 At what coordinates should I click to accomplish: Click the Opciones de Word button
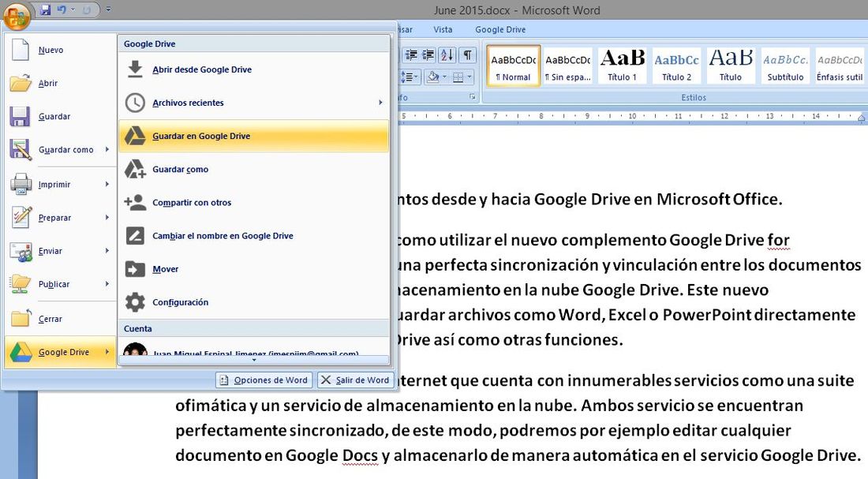[264, 380]
